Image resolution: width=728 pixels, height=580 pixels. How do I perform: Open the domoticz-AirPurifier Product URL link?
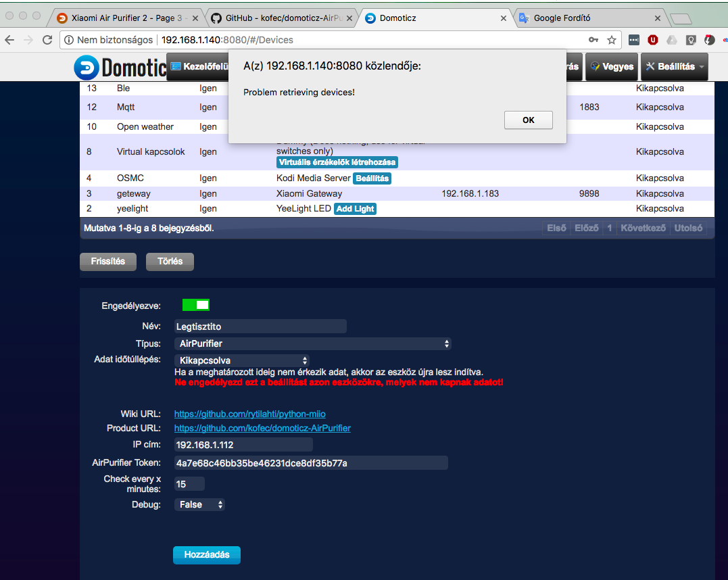(262, 428)
